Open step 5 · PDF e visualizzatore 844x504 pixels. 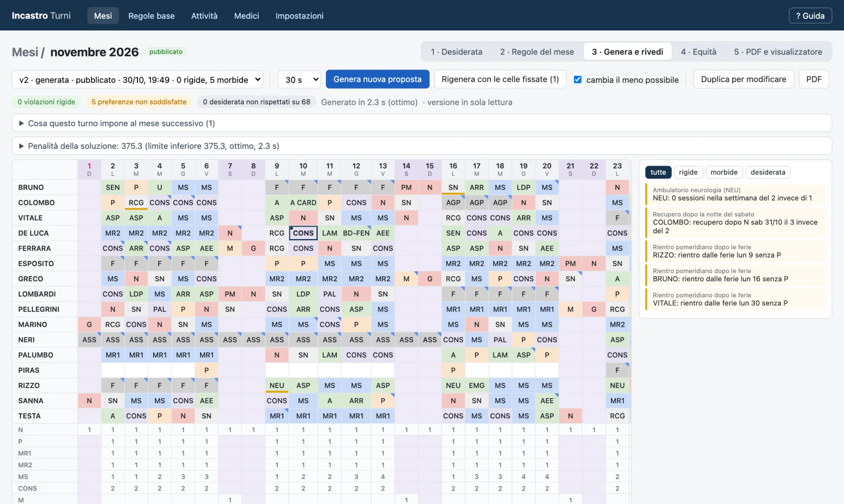point(778,51)
